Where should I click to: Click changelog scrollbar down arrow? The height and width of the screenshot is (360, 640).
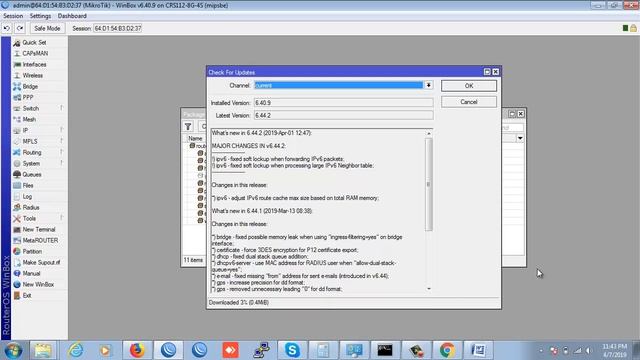[x=429, y=289]
